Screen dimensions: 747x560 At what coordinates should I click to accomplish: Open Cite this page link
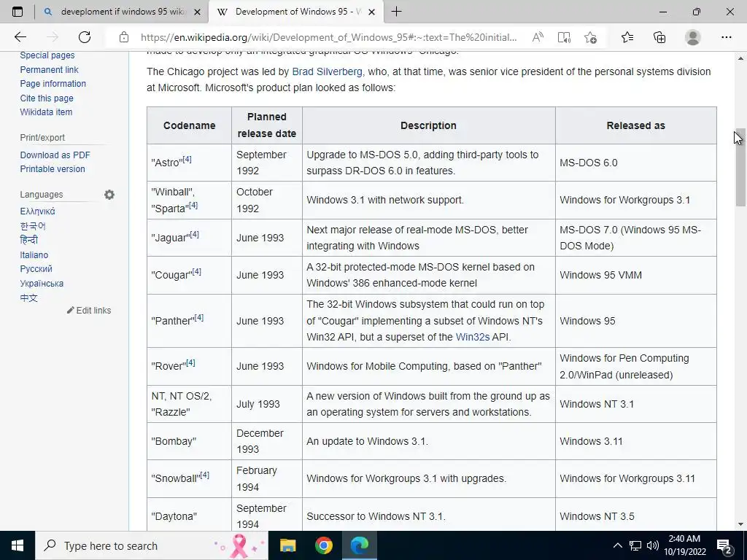tap(47, 98)
